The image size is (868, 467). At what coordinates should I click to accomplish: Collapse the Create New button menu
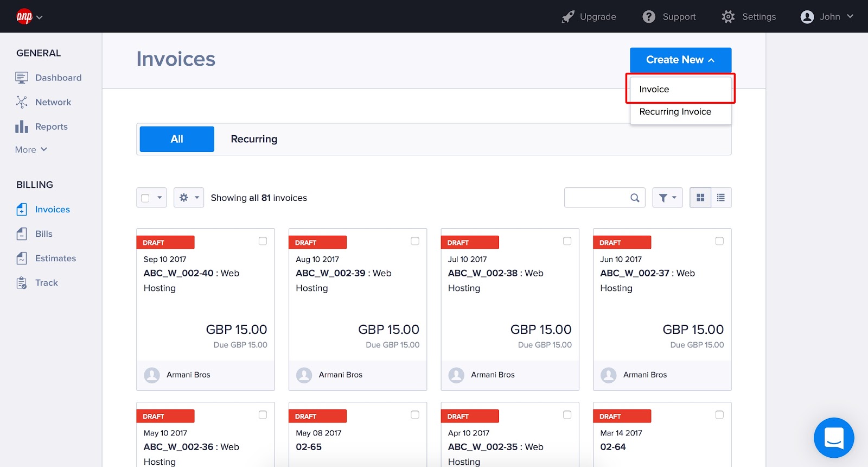coord(680,60)
